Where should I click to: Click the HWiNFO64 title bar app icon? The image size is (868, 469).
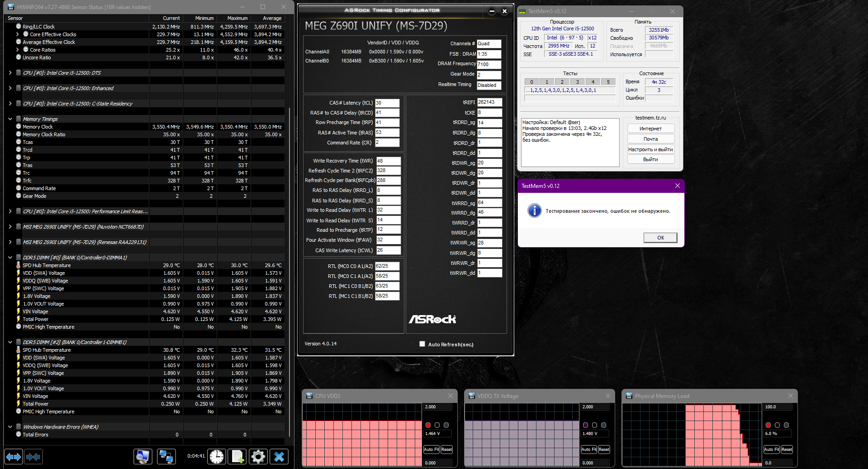click(11, 7)
